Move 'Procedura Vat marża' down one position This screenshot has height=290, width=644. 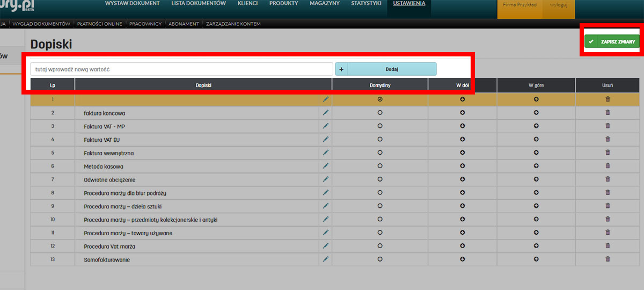(462, 246)
